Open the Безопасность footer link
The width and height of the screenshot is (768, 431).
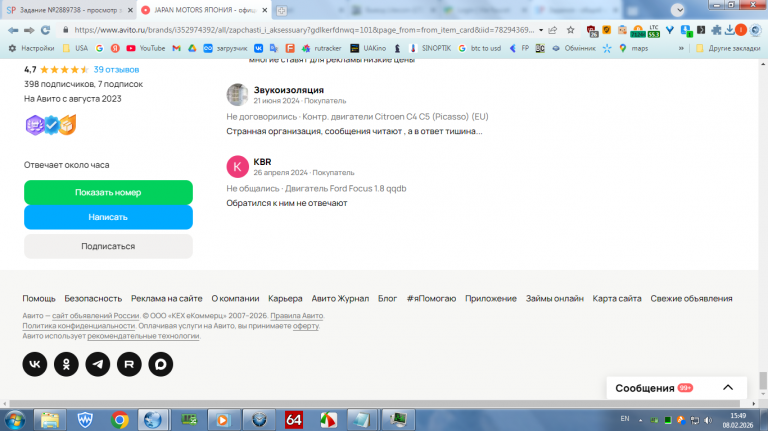click(93, 298)
